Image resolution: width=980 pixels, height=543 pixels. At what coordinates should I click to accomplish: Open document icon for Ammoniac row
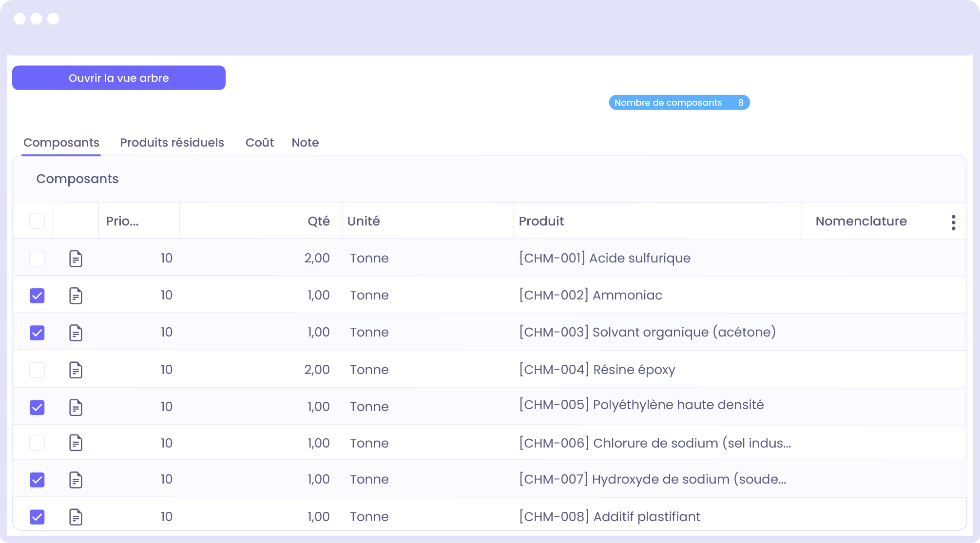tap(76, 296)
